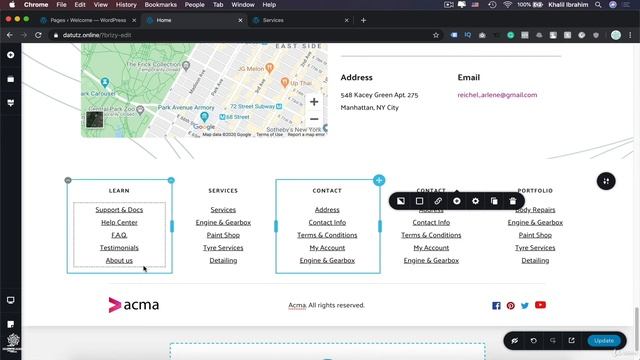
Task: Open column background color option in floating toolbar
Action: pos(401,201)
